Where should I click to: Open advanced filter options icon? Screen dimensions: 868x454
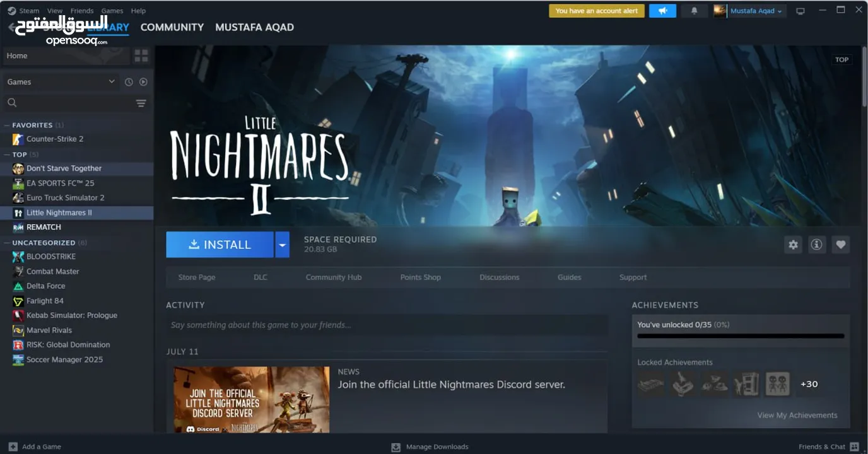click(x=141, y=103)
